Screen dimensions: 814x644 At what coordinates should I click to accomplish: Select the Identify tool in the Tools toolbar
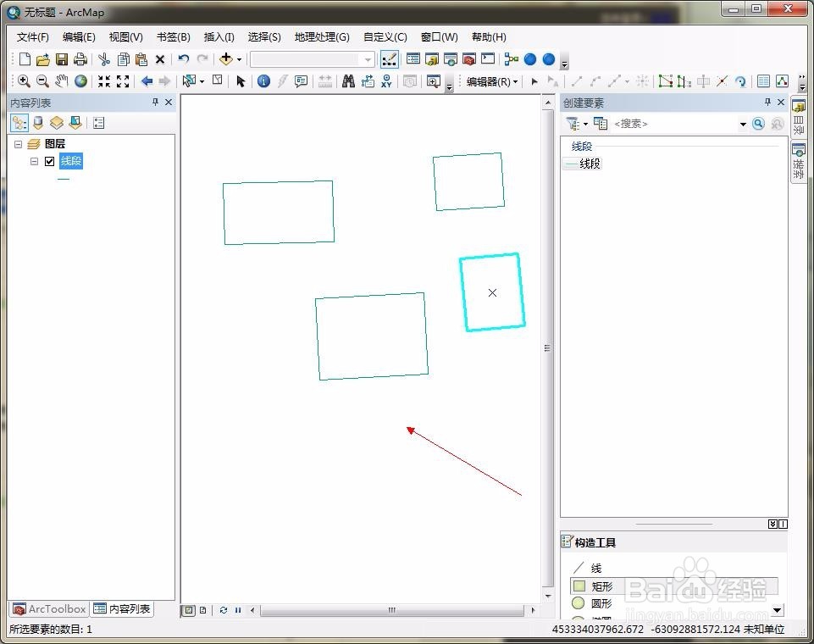click(x=263, y=80)
